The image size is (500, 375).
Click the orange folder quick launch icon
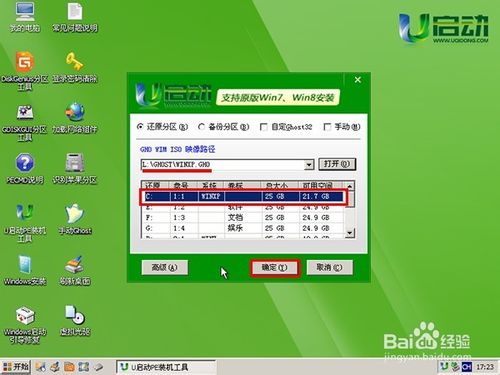69,367
